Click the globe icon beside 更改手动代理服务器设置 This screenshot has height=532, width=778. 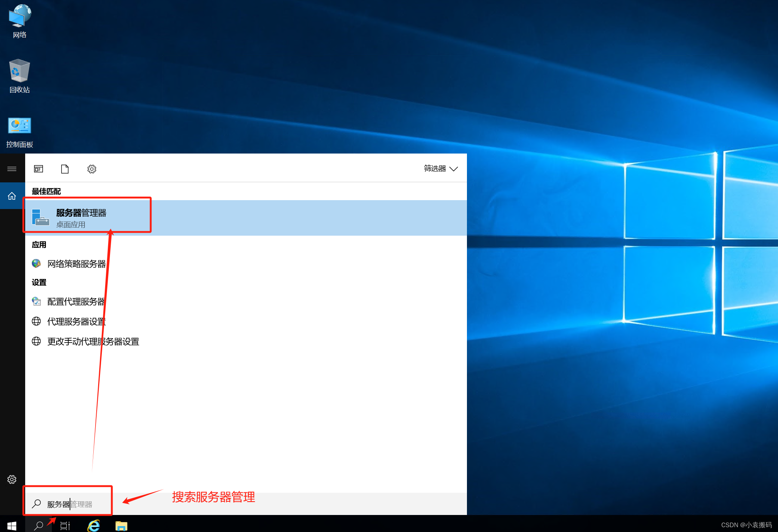(36, 341)
